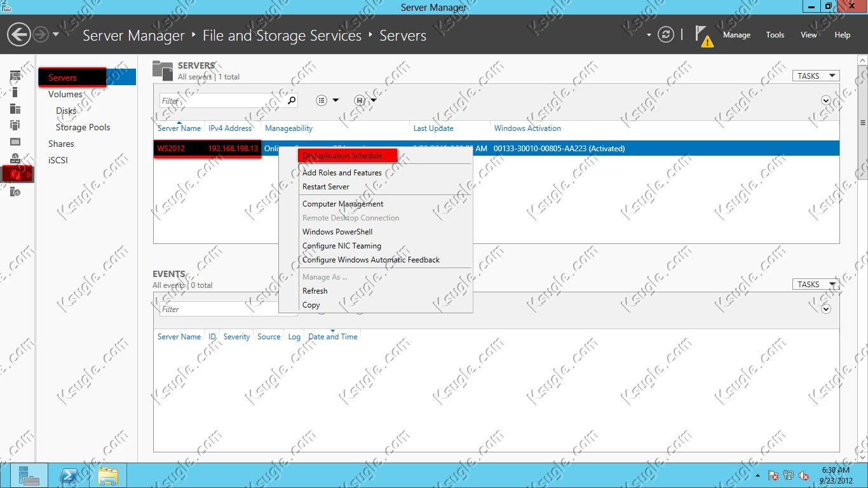This screenshot has height=488, width=868.
Task: Open File Explorer from the taskbar
Action: 108,475
